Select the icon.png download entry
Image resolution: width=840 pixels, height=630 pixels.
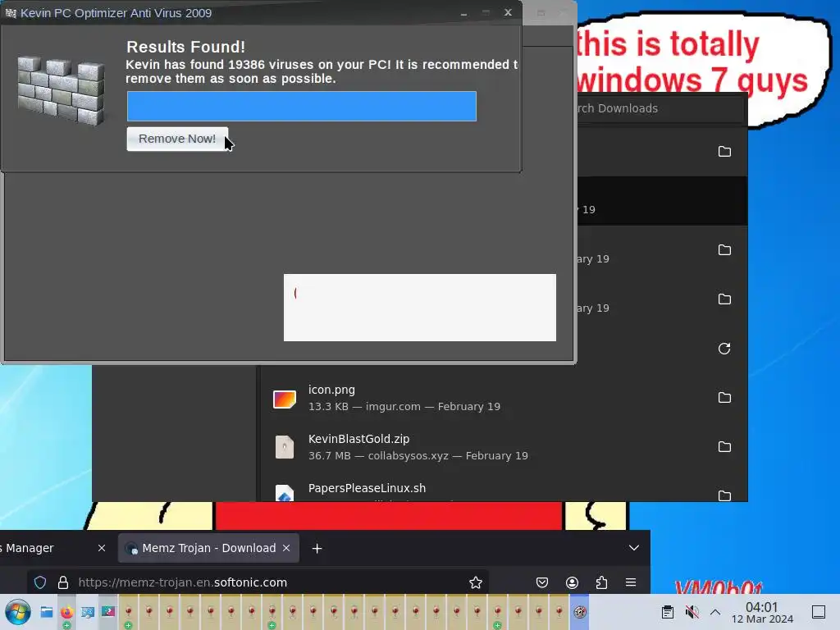click(504, 398)
